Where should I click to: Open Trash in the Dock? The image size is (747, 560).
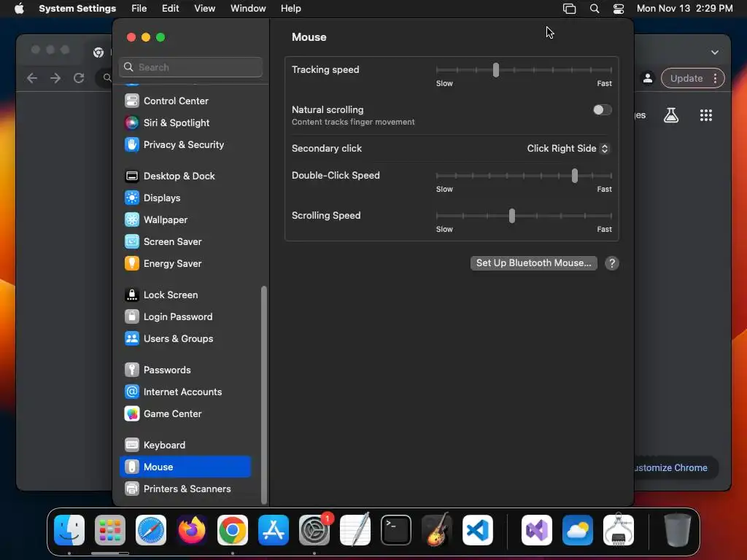click(x=677, y=530)
